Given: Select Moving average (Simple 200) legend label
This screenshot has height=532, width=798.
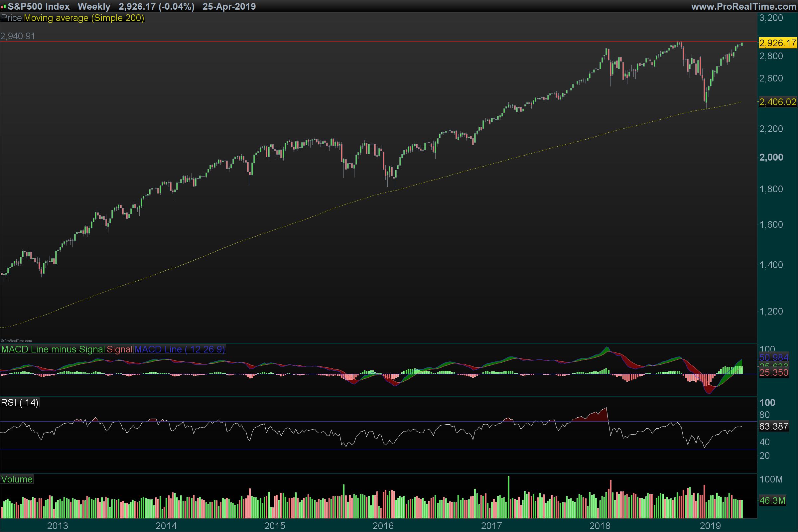Looking at the screenshot, I should point(84,18).
